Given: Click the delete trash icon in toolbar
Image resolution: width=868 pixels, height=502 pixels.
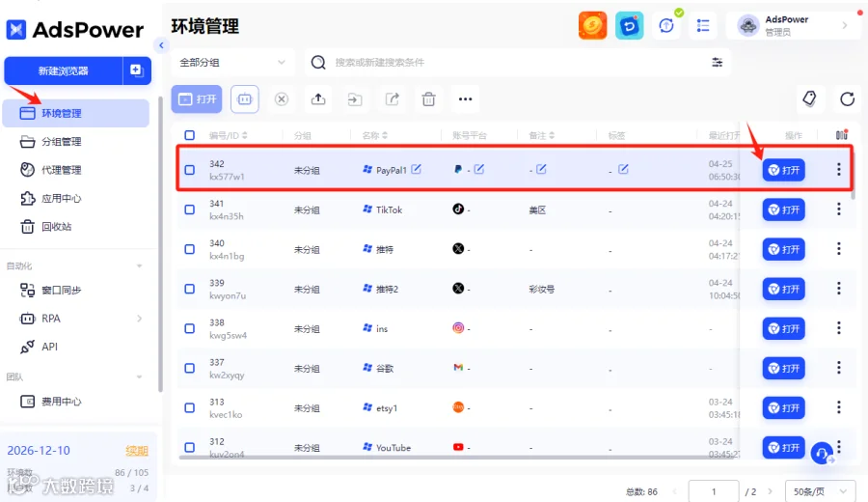Looking at the screenshot, I should 428,99.
